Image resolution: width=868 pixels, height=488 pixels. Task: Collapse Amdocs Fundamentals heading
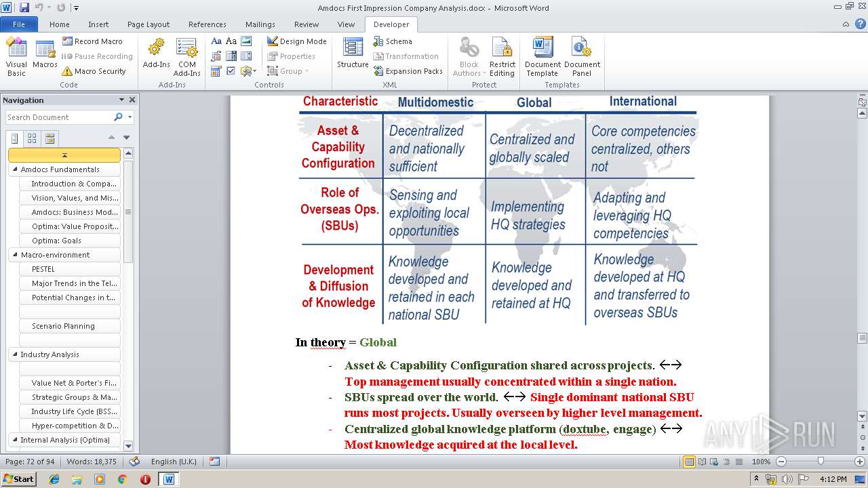15,169
